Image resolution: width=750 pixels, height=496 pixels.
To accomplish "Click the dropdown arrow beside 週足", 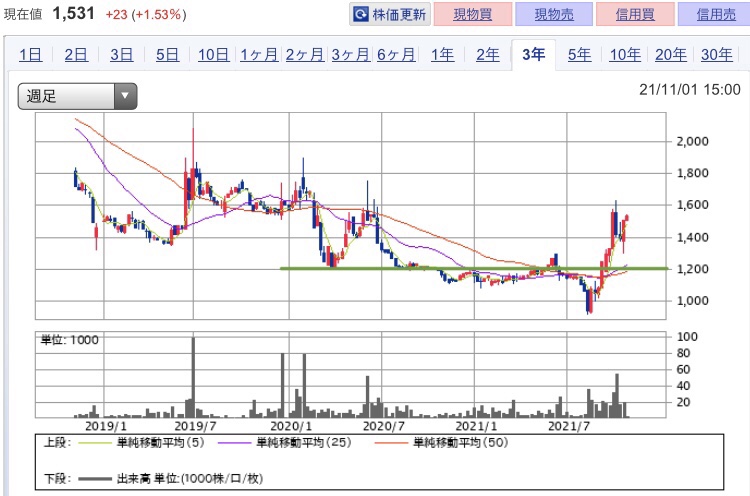I will pos(125,96).
